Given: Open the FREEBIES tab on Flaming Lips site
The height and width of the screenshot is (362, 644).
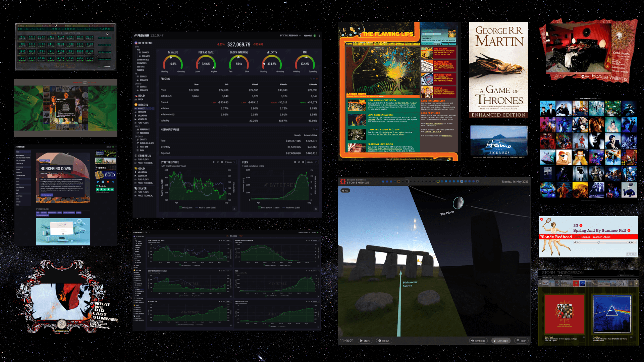Looking at the screenshot, I should 409,44.
